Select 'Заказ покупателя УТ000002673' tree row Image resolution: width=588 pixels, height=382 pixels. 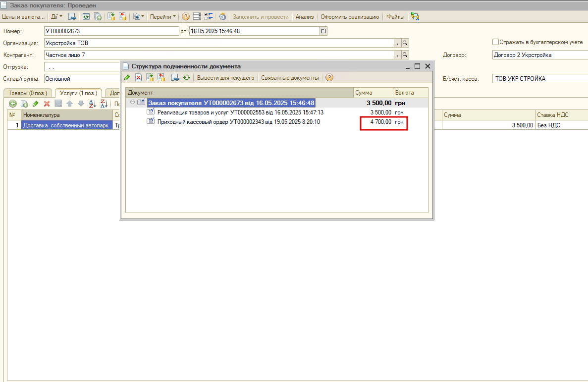tap(277, 103)
